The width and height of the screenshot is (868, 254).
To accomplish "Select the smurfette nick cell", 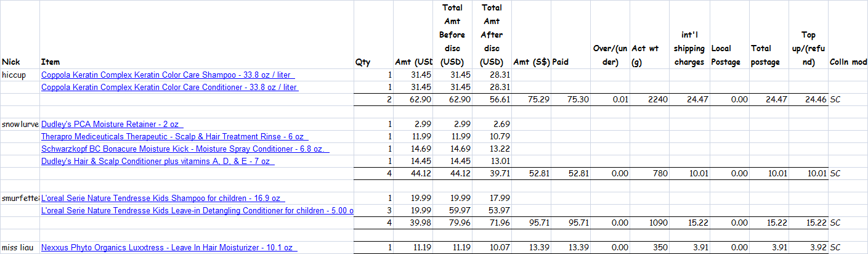I will 20,198.
